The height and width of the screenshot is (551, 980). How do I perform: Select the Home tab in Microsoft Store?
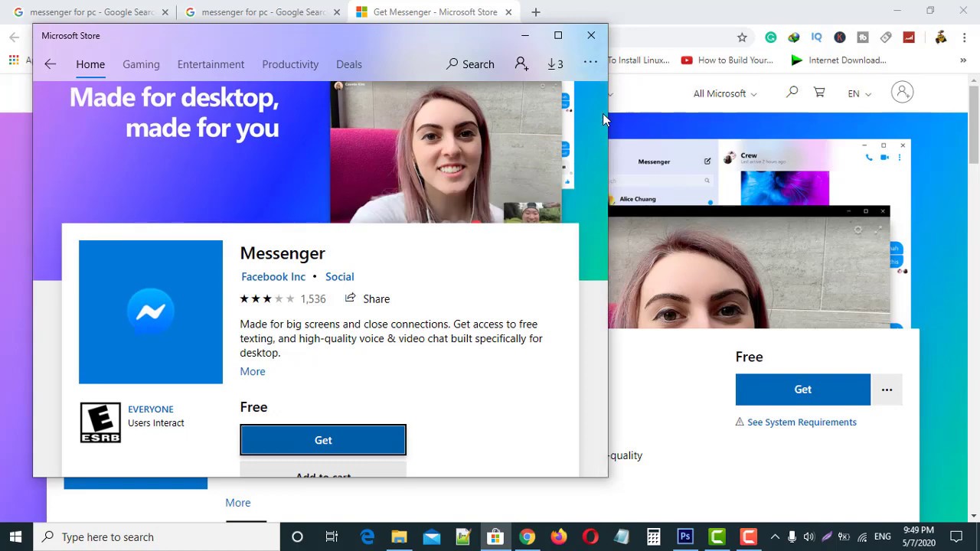click(x=90, y=64)
